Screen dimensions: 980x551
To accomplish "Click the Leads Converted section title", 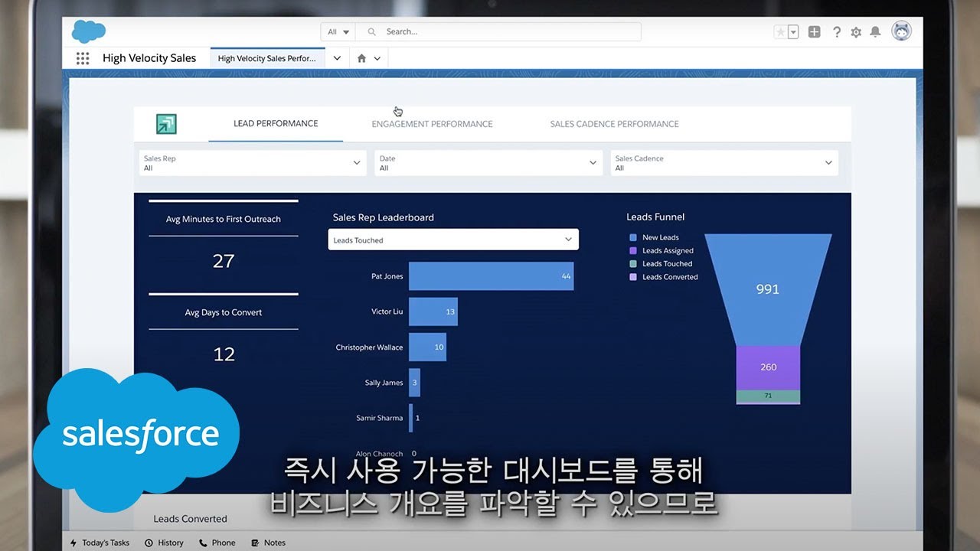I will click(x=191, y=519).
